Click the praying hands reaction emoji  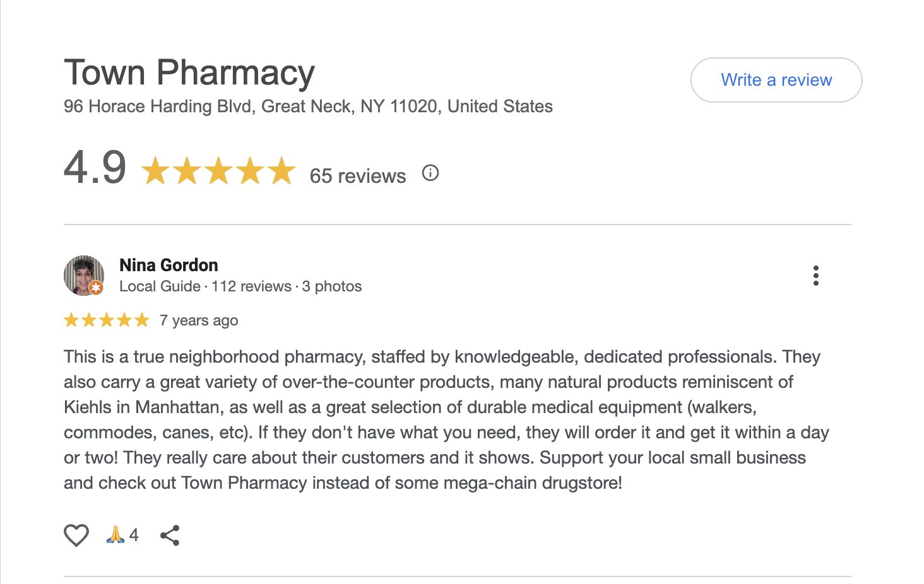(x=115, y=535)
